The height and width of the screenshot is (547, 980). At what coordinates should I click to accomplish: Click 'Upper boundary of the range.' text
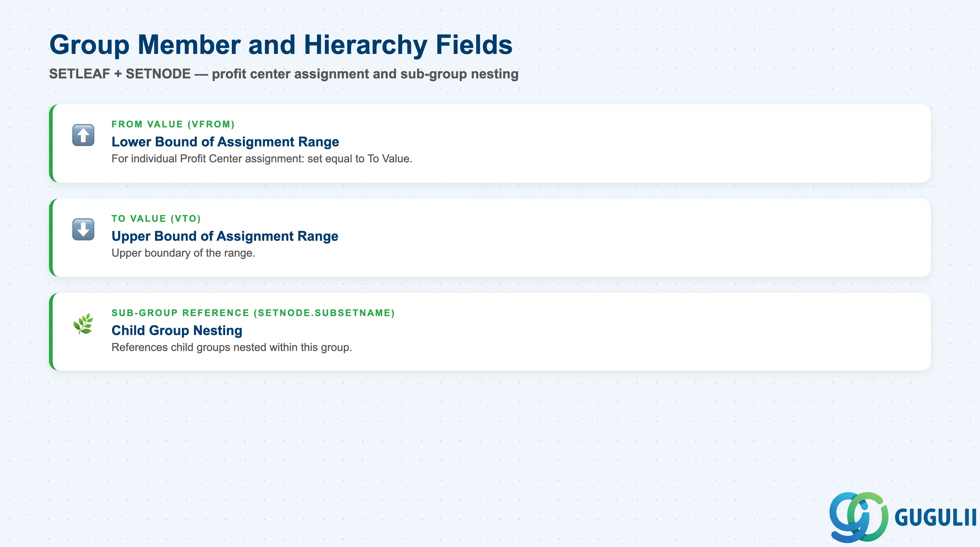183,253
